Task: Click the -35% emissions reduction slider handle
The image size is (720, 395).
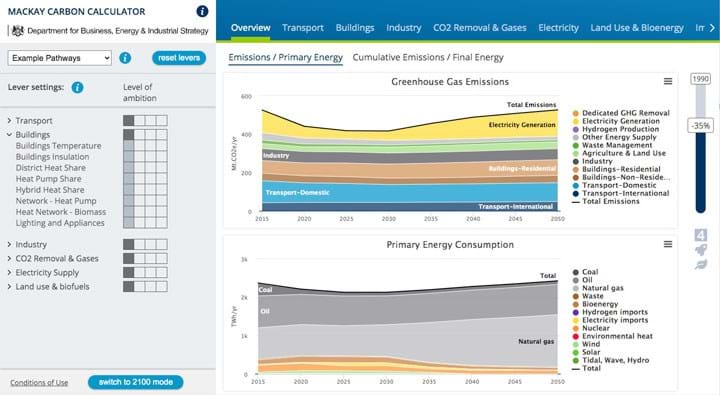Action: [700, 125]
